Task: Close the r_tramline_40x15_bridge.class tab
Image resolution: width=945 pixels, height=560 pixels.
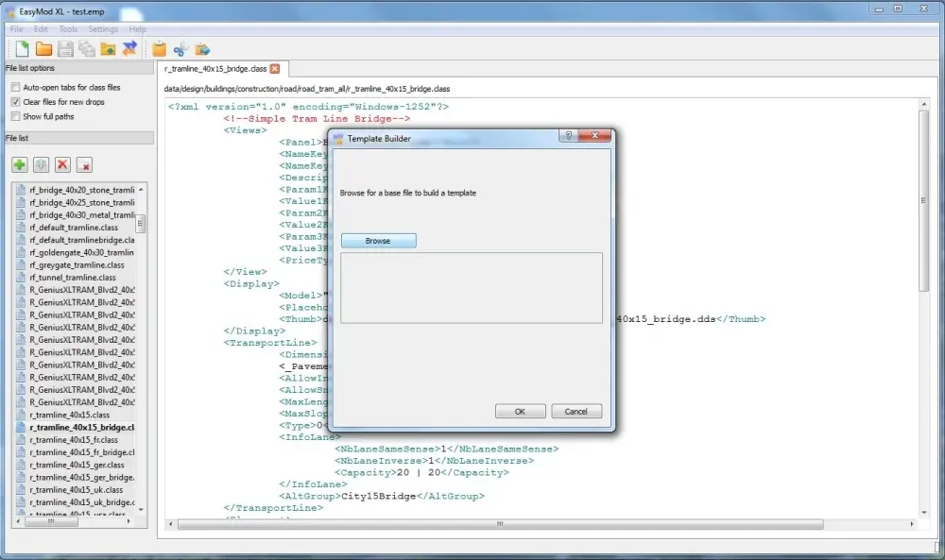Action: (x=275, y=69)
